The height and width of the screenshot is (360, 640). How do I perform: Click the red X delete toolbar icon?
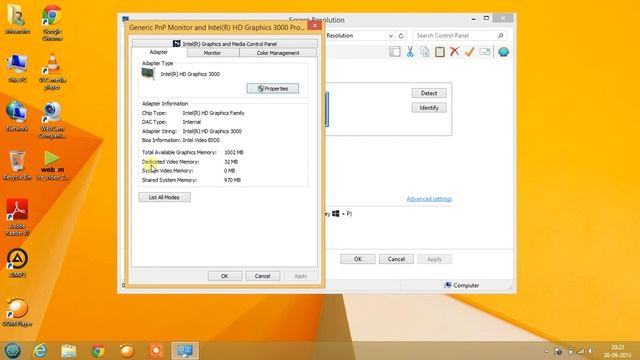(454, 51)
